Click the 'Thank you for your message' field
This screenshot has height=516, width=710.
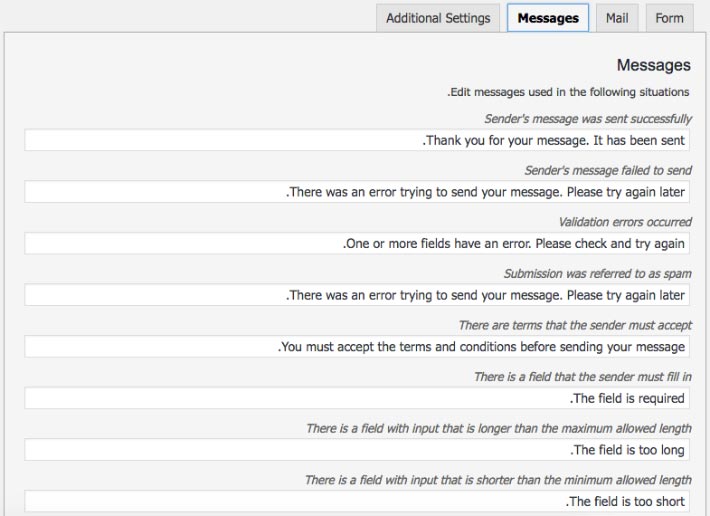pyautogui.click(x=357, y=140)
